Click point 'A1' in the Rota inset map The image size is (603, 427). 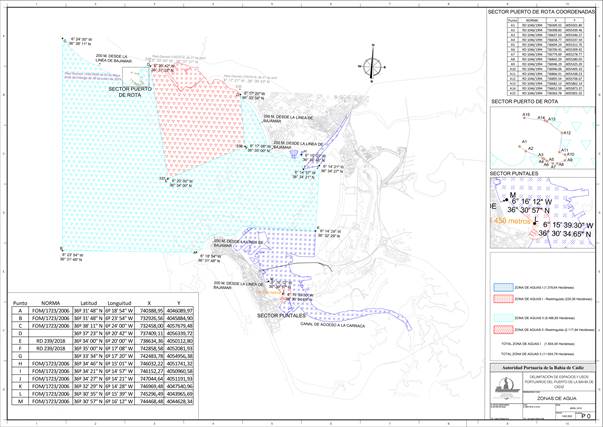[524, 142]
